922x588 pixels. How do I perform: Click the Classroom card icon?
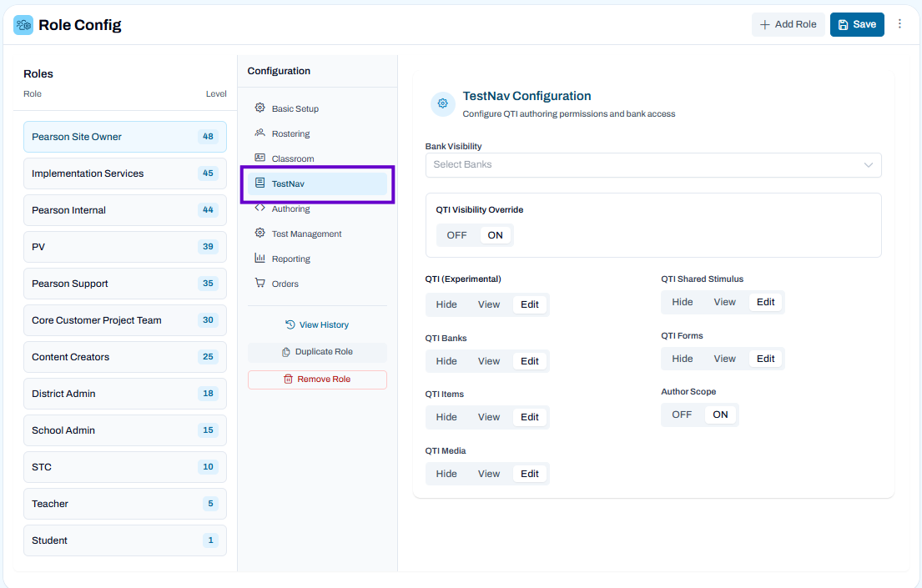point(259,158)
